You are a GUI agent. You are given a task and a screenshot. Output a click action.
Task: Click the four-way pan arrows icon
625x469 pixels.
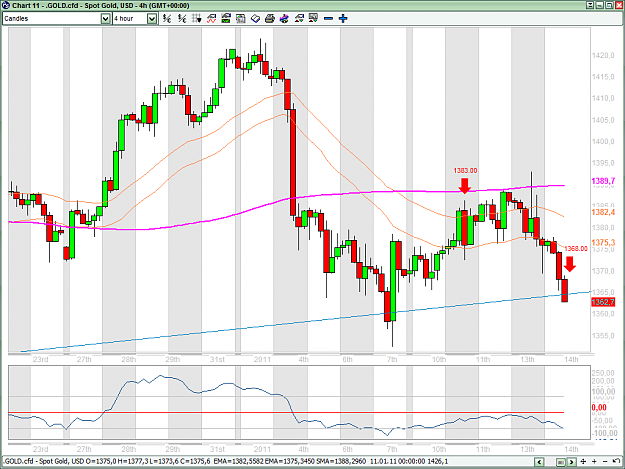click(x=583, y=461)
